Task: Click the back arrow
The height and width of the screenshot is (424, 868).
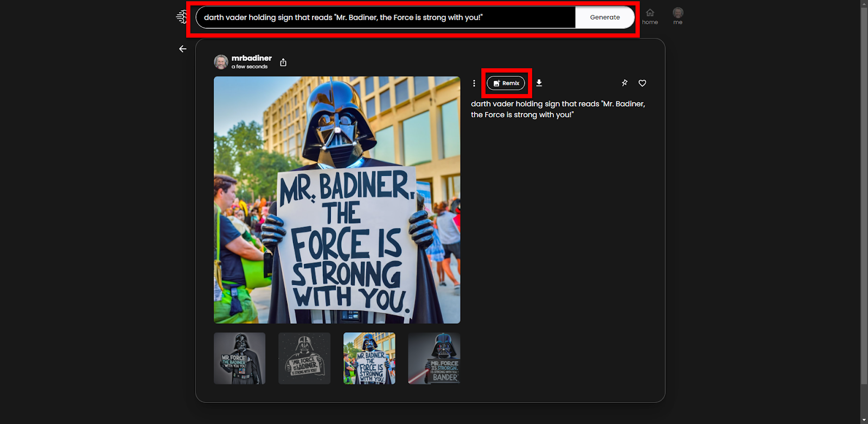Action: (183, 49)
